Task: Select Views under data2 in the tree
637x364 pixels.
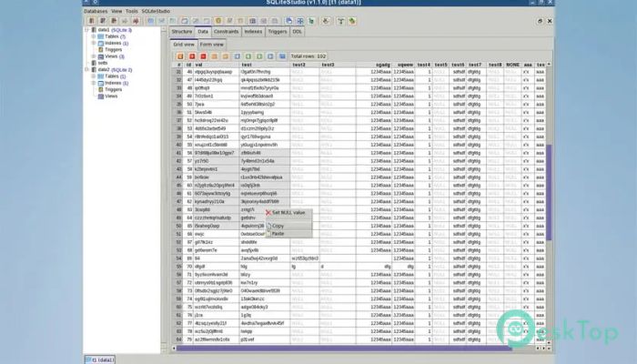Action: coord(111,96)
